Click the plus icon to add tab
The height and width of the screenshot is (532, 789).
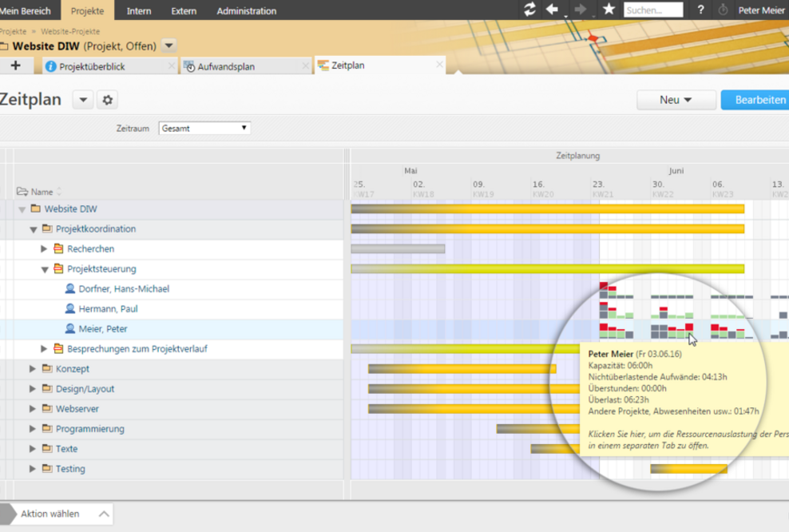(x=15, y=66)
